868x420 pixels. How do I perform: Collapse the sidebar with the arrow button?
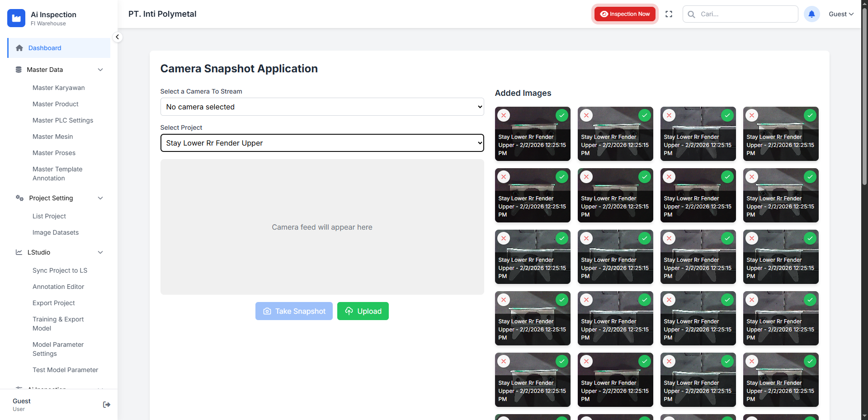coord(117,37)
